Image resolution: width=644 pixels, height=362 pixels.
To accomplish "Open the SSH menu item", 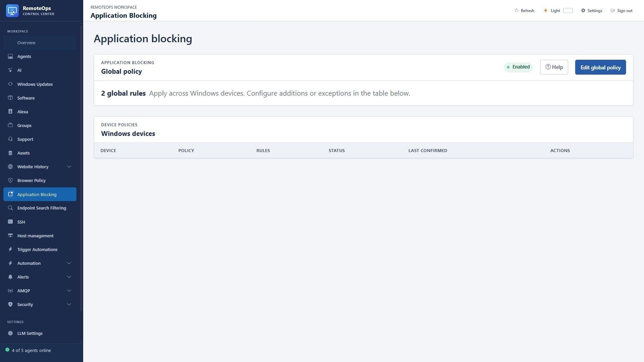I will tap(40, 222).
